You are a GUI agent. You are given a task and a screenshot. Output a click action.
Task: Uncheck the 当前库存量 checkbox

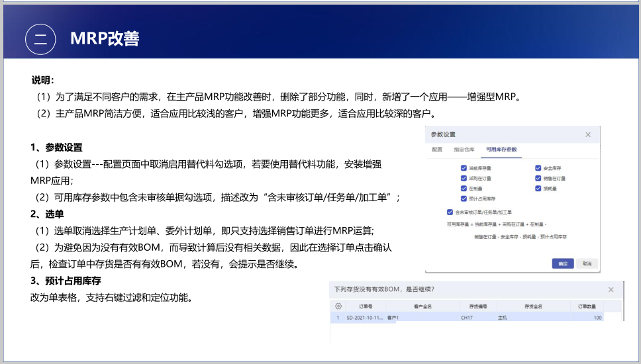click(464, 169)
